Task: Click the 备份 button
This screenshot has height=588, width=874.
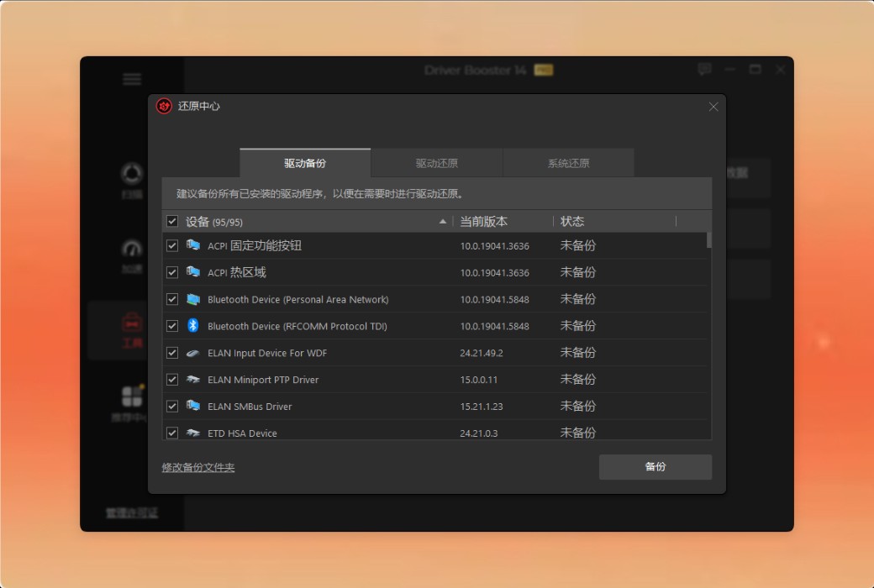Action: [x=655, y=466]
